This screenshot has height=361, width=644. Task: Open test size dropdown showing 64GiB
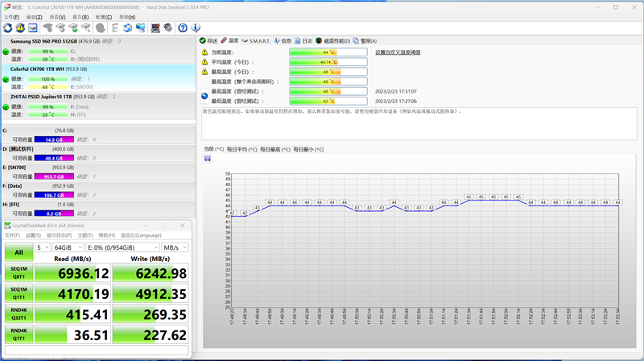click(68, 247)
